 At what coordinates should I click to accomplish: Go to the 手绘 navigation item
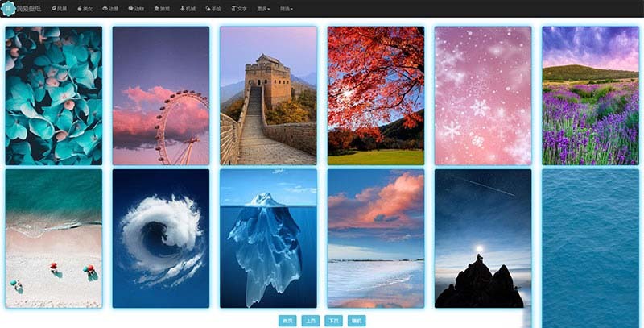point(213,8)
